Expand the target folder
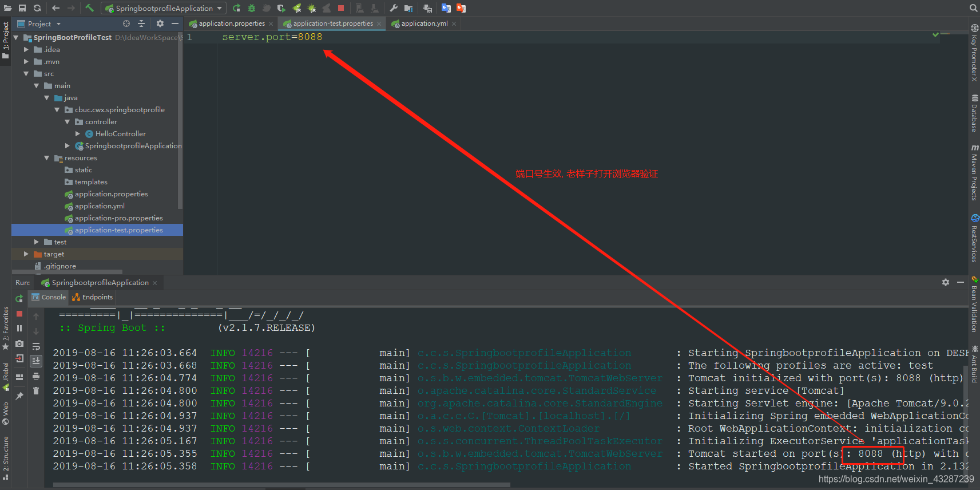 (x=26, y=254)
